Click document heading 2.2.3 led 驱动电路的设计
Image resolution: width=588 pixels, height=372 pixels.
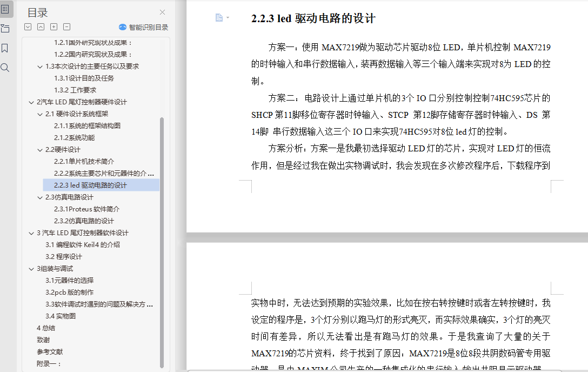[x=313, y=18]
